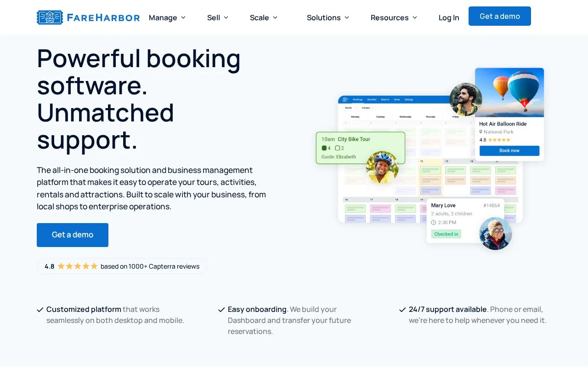Click the Mary Love booking name
The height and width of the screenshot is (368, 588).
tap(443, 206)
